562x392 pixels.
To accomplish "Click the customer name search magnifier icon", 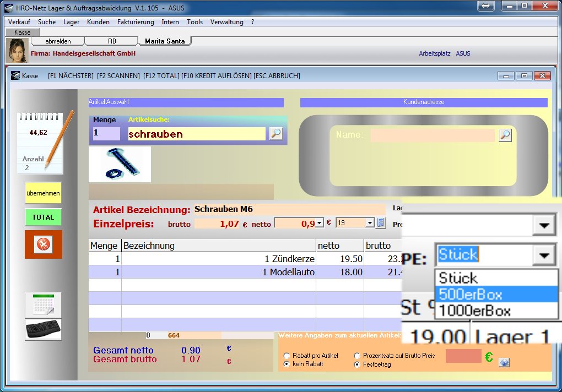I will coord(505,135).
